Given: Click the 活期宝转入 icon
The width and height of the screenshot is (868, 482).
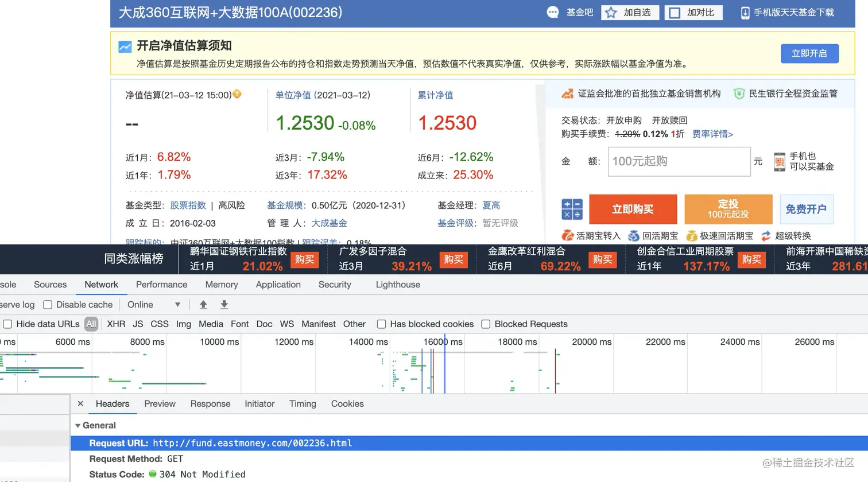Looking at the screenshot, I should [x=567, y=235].
